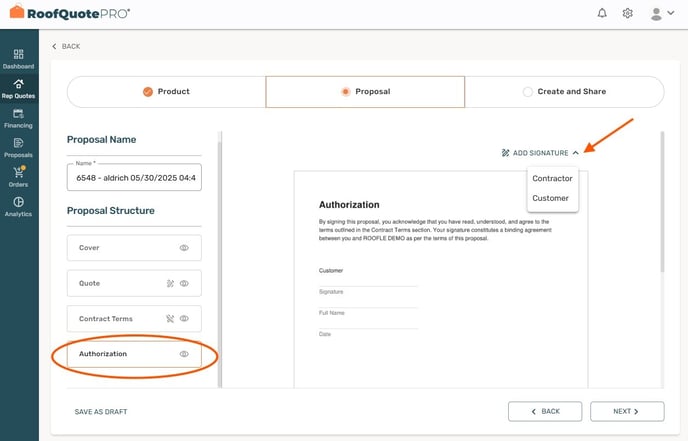Edit the proposal Name field
The height and width of the screenshot is (441, 688).
pyautogui.click(x=134, y=178)
